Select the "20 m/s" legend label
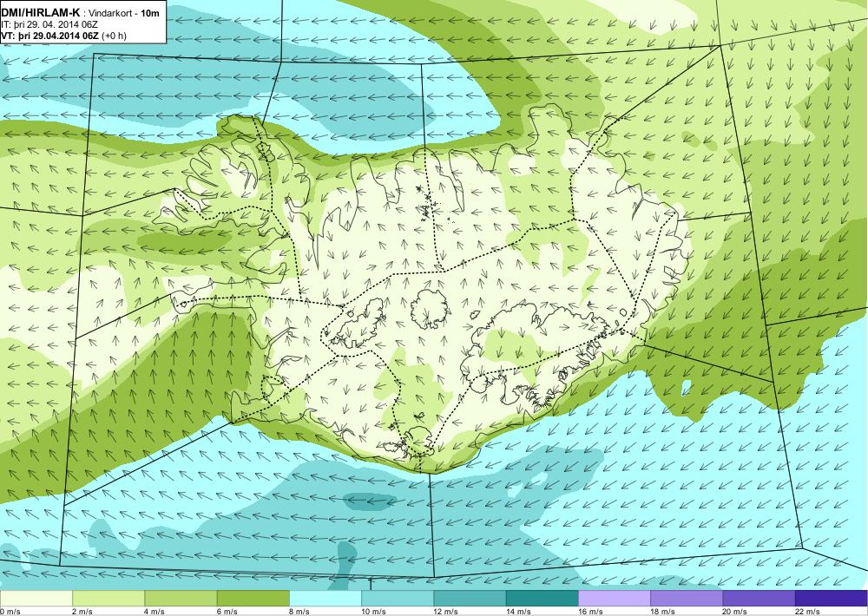The height and width of the screenshot is (616, 868). pos(735,612)
